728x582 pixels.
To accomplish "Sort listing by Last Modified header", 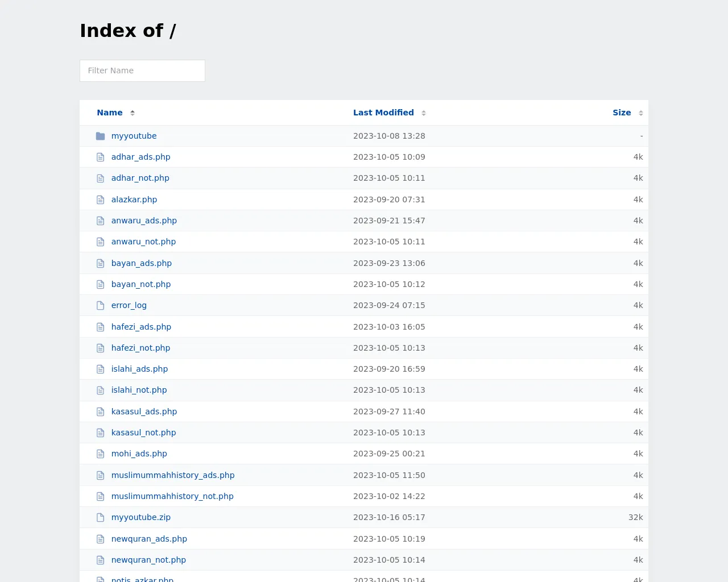I will (383, 113).
